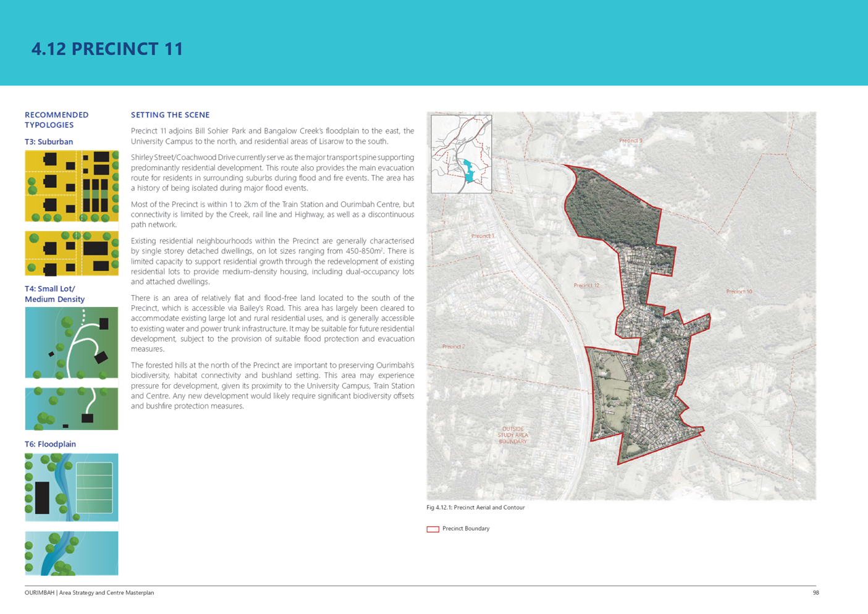Click the upper T4 Small Lot diagram
This screenshot has width=868, height=614.
[x=72, y=342]
